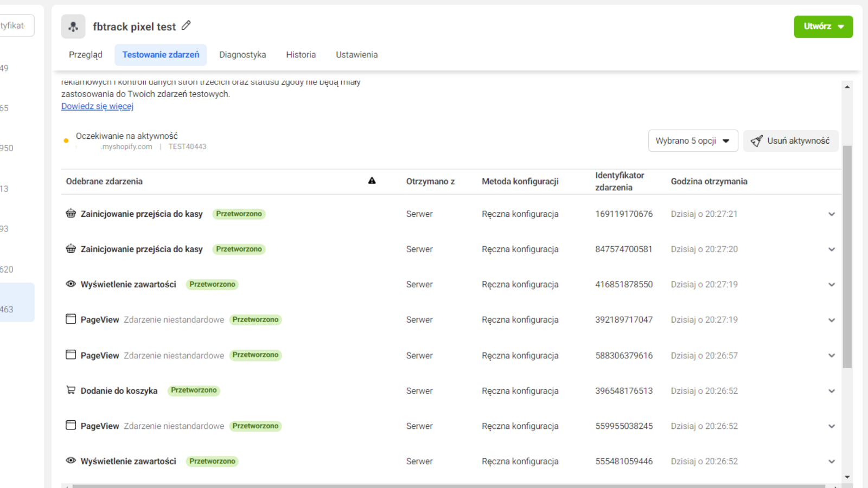The image size is (868, 488).
Task: Click Zdarzenie niestandardowe label of event 588306379616
Action: (174, 356)
